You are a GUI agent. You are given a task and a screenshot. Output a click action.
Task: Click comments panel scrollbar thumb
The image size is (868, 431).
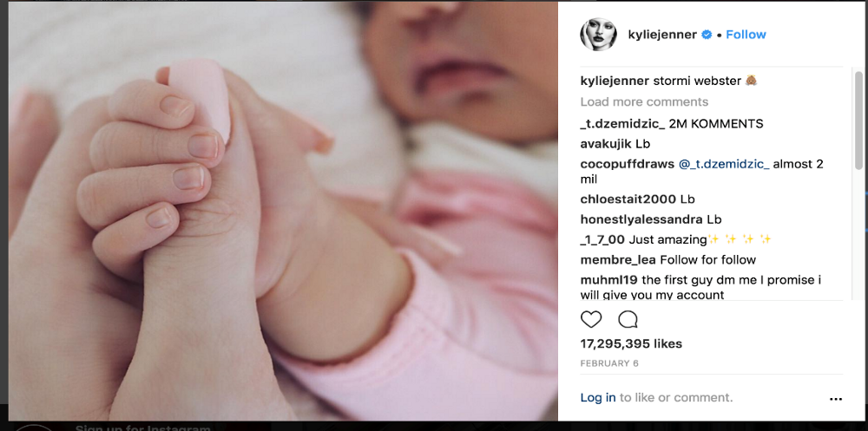(x=858, y=120)
